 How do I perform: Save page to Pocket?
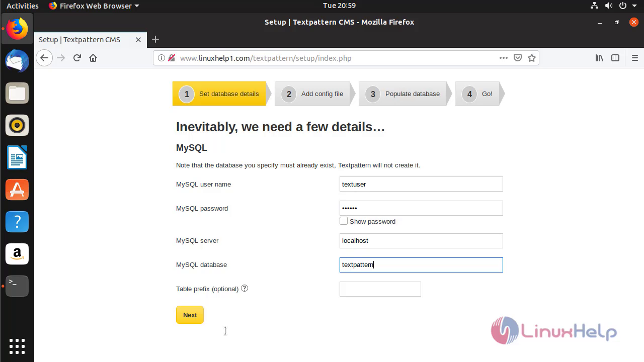pyautogui.click(x=517, y=58)
